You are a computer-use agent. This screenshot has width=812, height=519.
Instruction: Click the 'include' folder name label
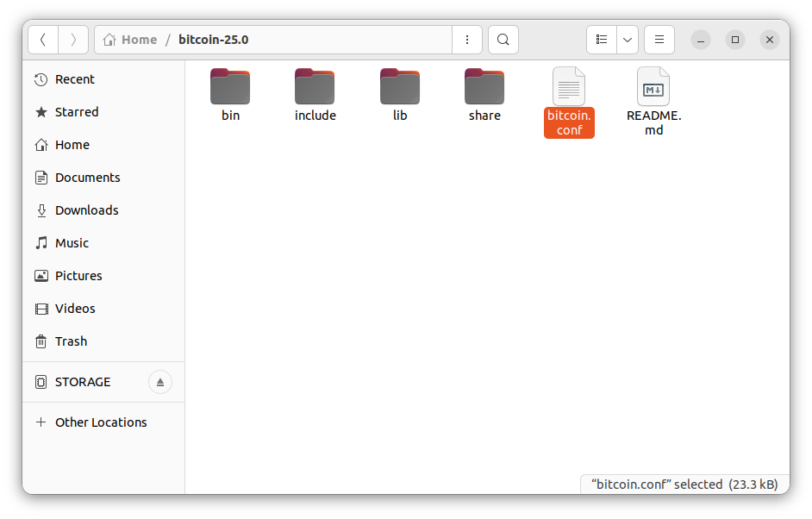point(315,116)
